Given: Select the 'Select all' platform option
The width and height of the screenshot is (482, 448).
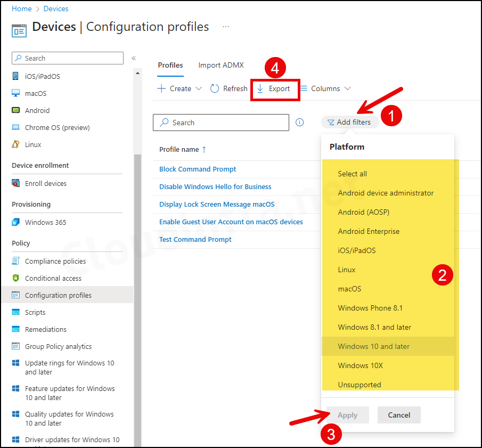Looking at the screenshot, I should click(388, 174).
